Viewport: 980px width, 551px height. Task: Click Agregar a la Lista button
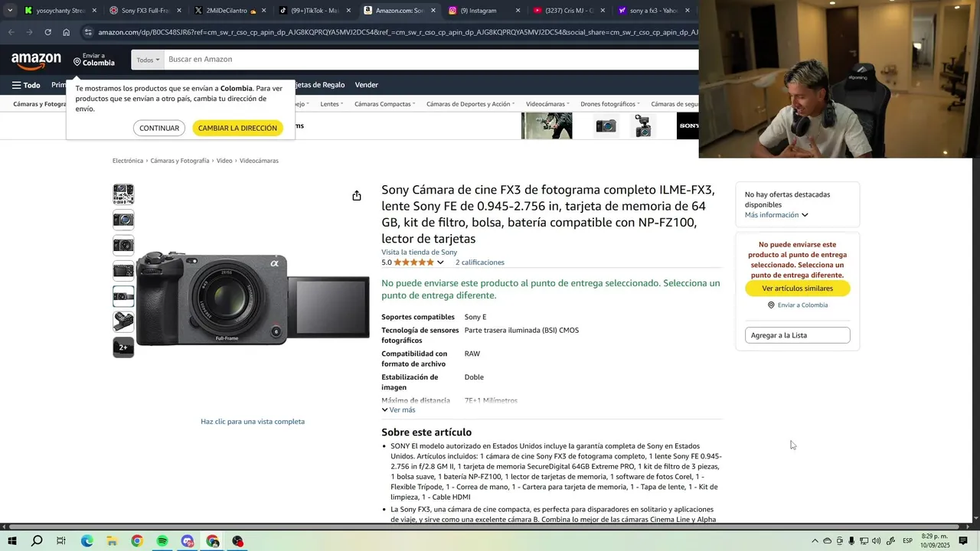[x=797, y=335]
